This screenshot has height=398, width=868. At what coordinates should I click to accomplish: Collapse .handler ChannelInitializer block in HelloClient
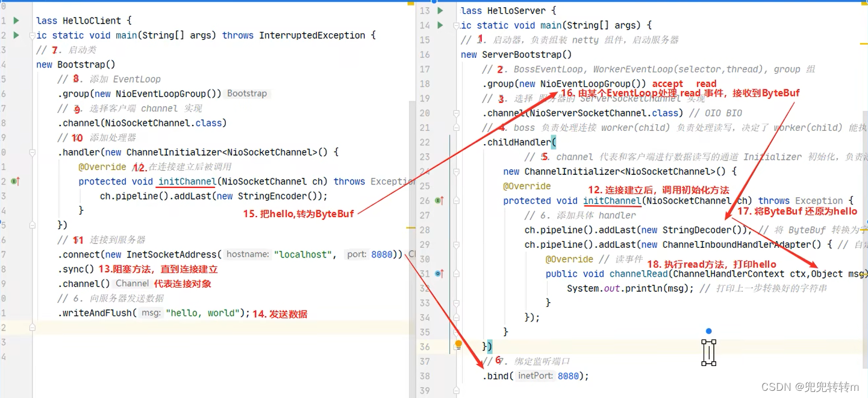coord(32,153)
